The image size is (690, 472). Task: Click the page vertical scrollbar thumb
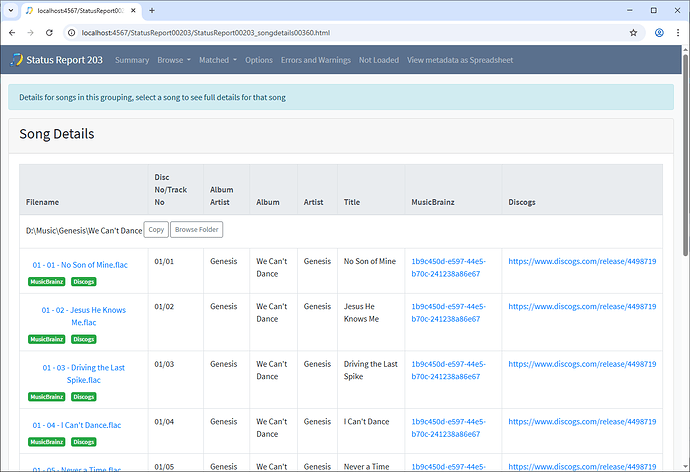685,155
